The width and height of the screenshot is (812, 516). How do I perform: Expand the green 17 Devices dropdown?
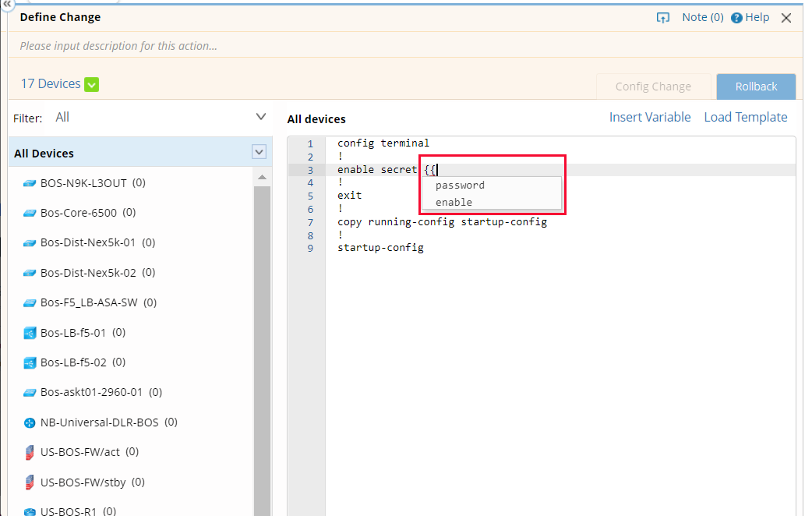point(92,84)
